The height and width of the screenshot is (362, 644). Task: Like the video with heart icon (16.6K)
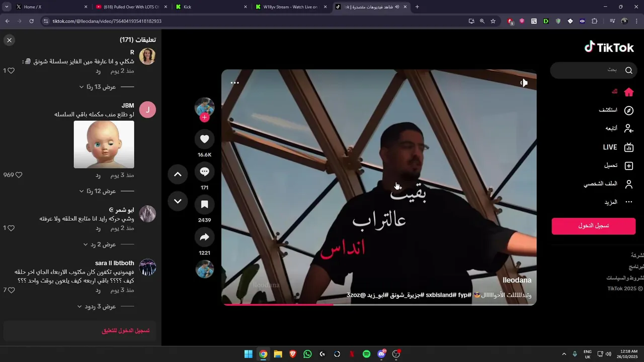click(x=204, y=139)
